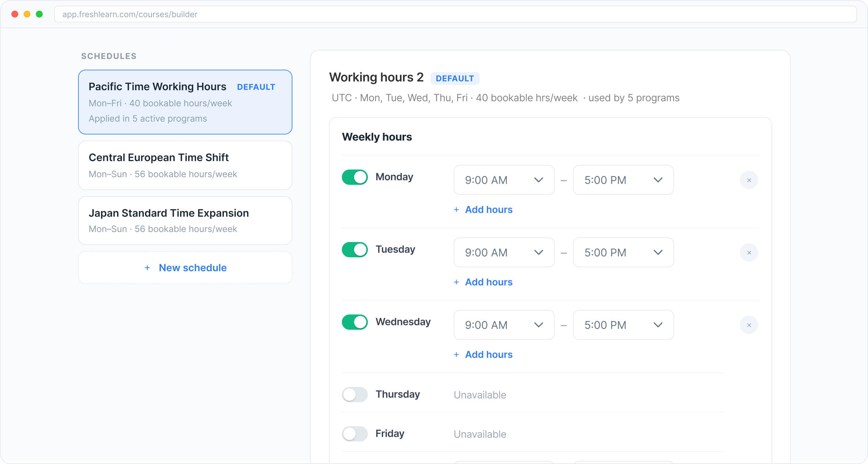Expand Tuesday's 9:00 AM start time dropdown

click(504, 252)
